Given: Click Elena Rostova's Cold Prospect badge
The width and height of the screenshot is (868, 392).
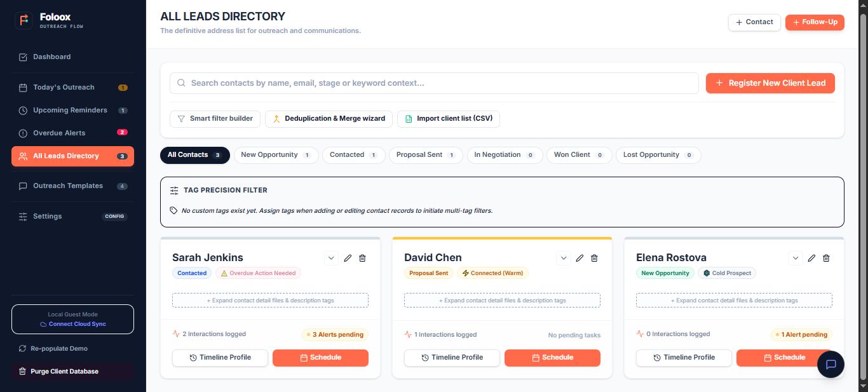Looking at the screenshot, I should [x=727, y=273].
